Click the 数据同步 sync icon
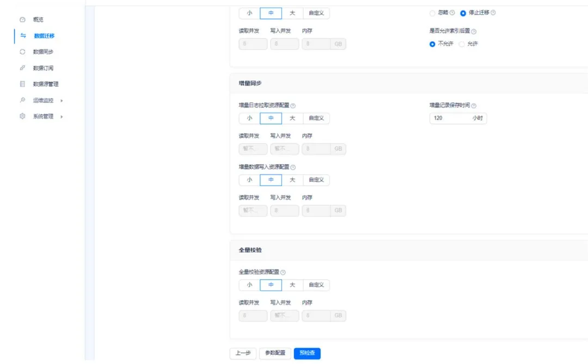The image size is (588, 364). tap(22, 52)
